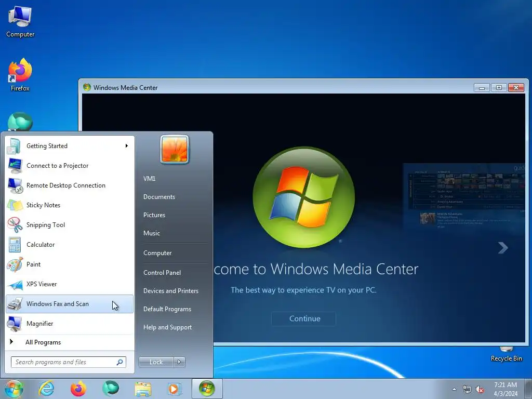The image size is (532, 399).
Task: Open the teal globe browser taskbar icon
Action: coord(111,389)
